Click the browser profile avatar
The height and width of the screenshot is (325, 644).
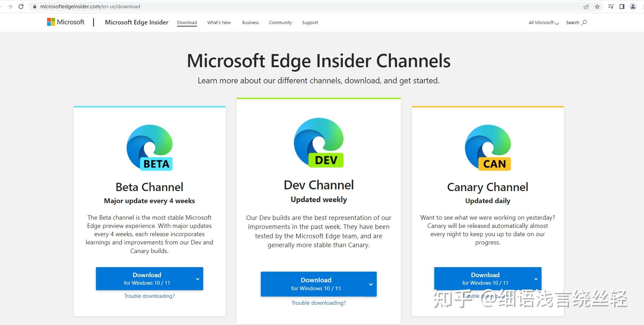click(633, 6)
